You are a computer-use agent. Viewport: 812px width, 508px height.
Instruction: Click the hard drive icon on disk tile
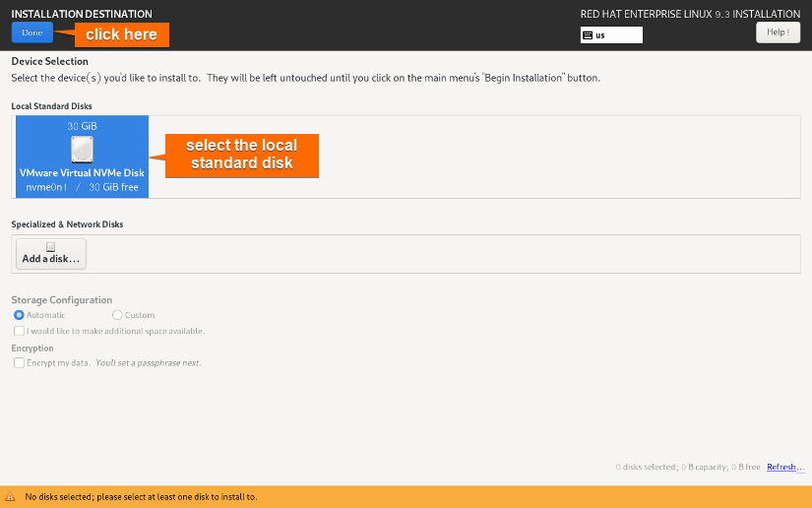(x=82, y=150)
